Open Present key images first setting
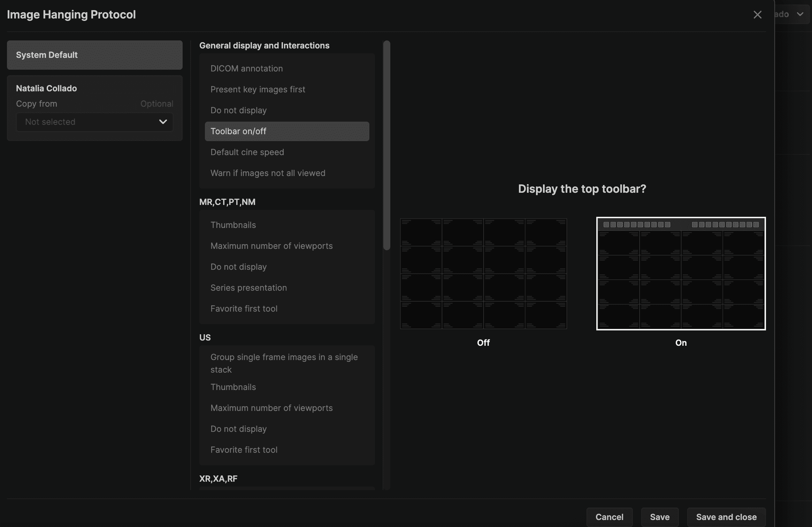Screen dimensions: 812x527 [258, 90]
